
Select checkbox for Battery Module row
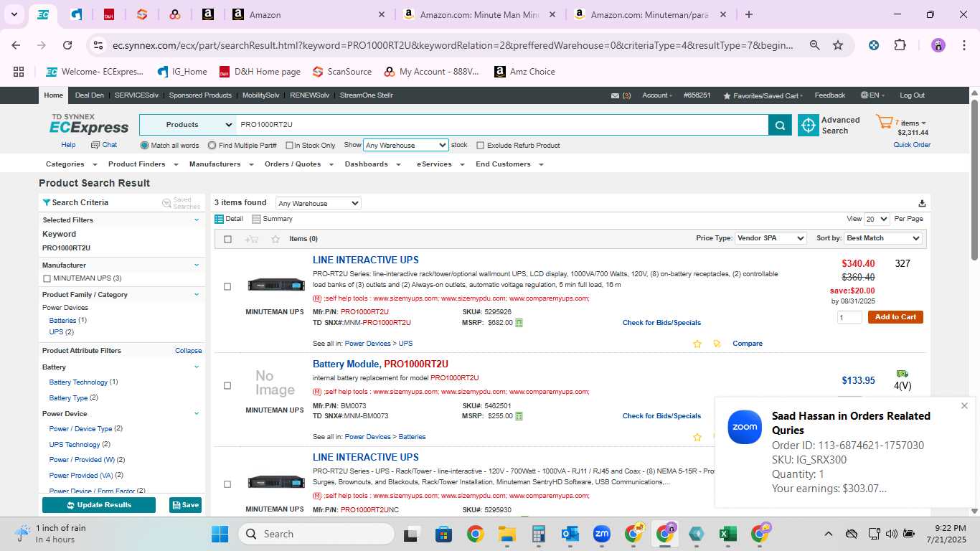tap(227, 386)
